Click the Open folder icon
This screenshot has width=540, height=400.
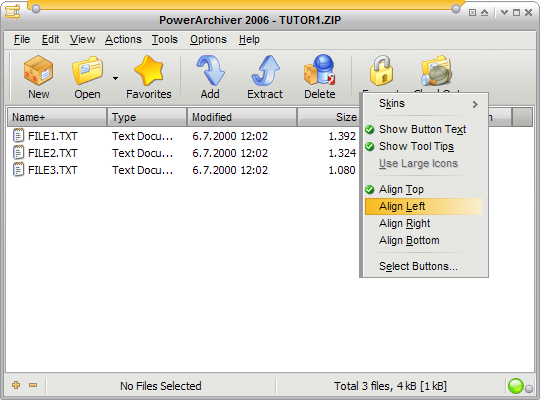point(87,70)
